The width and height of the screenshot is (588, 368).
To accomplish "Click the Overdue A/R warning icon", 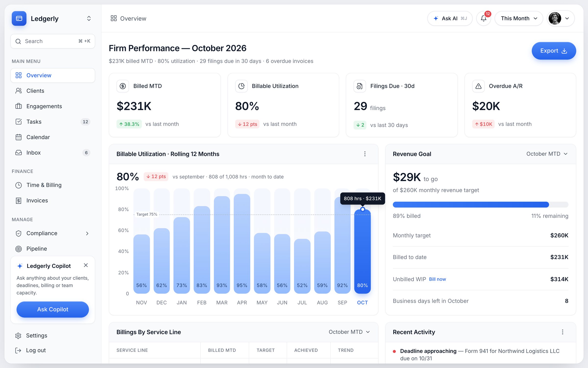I will coord(478,86).
